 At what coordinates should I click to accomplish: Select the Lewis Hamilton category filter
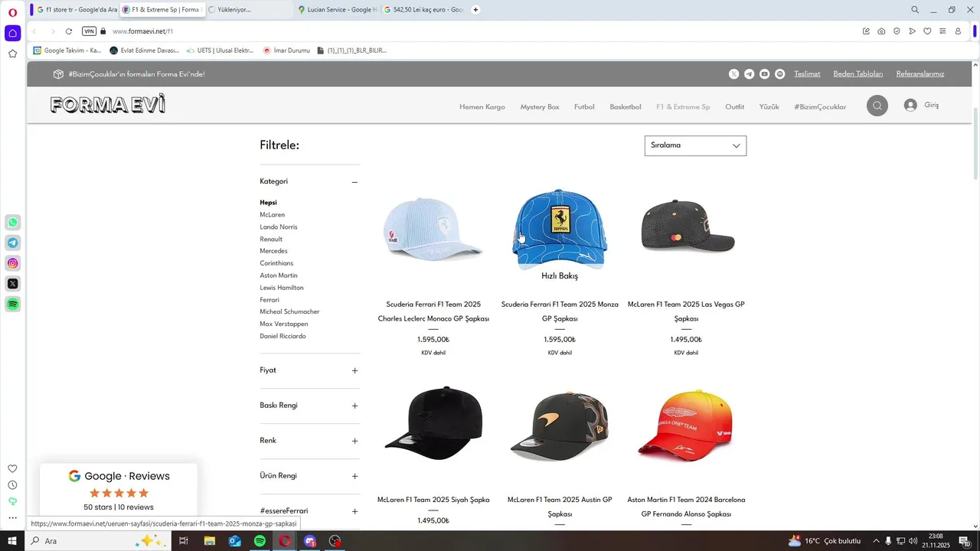pos(282,288)
